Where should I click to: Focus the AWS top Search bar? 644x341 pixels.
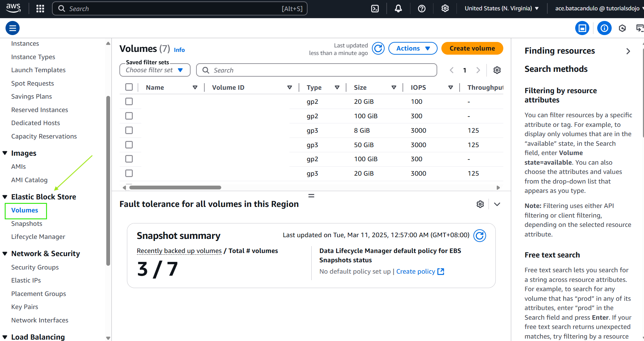(180, 9)
